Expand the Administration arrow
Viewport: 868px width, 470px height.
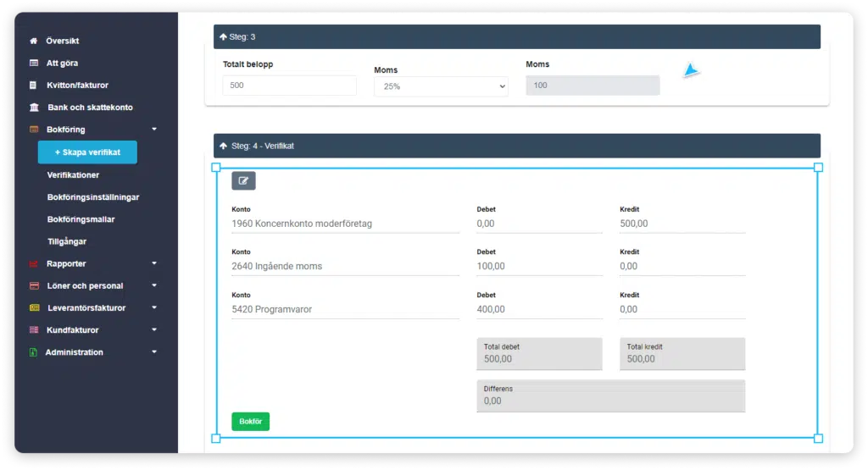[x=154, y=352]
